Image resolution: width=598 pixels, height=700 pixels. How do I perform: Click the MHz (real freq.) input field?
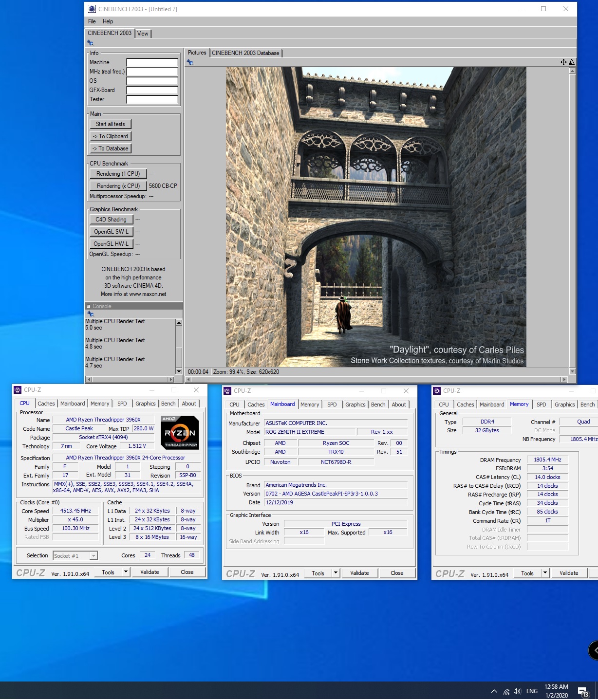click(x=152, y=72)
